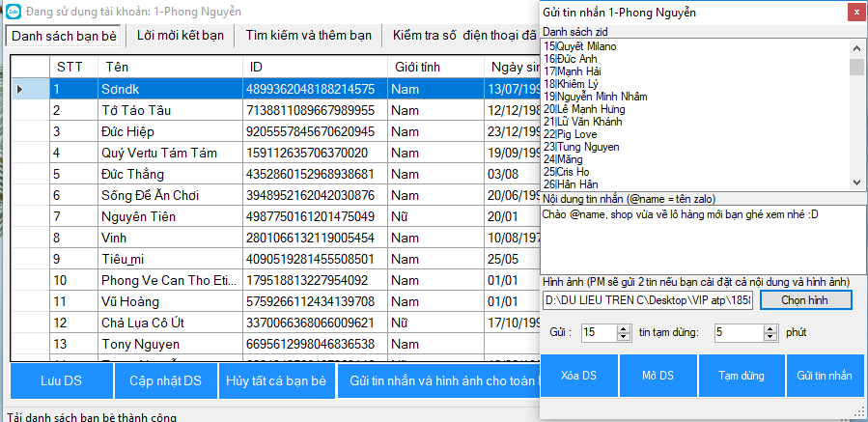Close the Gửi tin nhắn dialog
The width and height of the screenshot is (868, 422).
(853, 13)
